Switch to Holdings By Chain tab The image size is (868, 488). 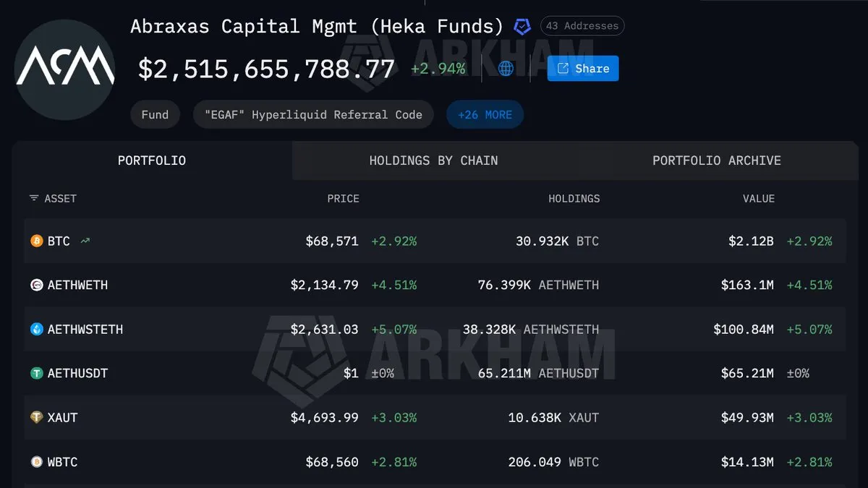tap(433, 160)
